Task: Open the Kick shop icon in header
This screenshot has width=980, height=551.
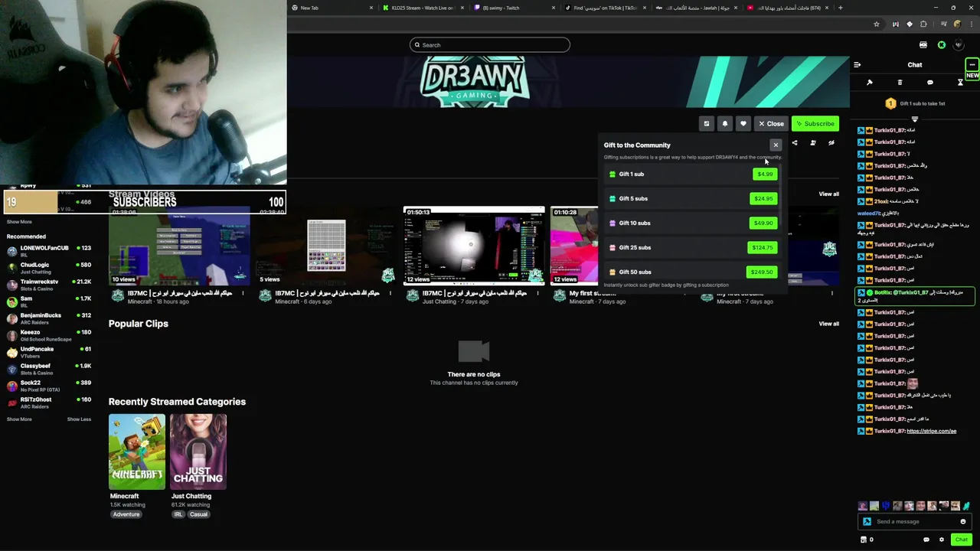Action: click(x=923, y=45)
